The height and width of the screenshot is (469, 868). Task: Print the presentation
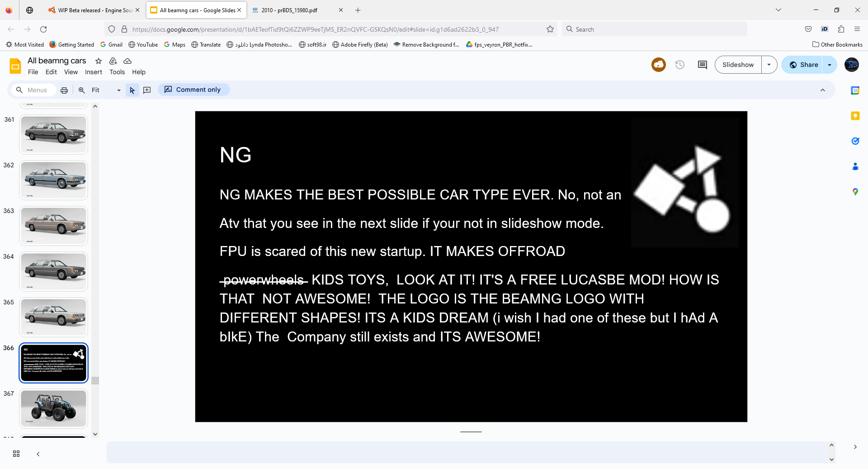tap(64, 90)
